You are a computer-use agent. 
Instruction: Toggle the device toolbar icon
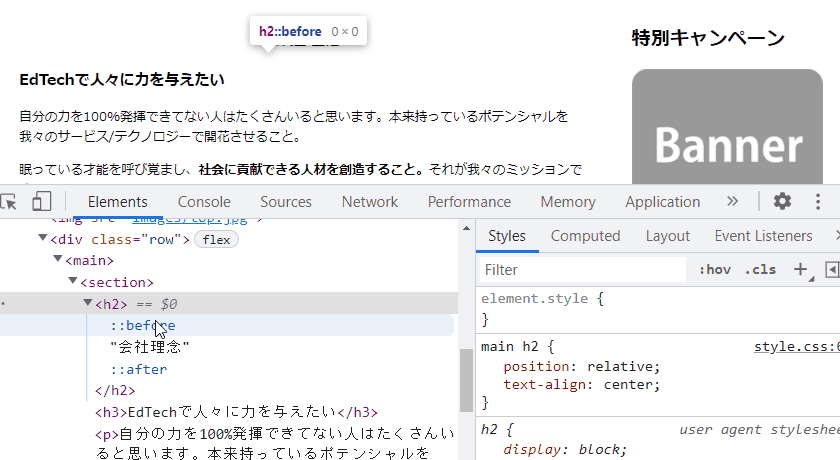point(41,202)
